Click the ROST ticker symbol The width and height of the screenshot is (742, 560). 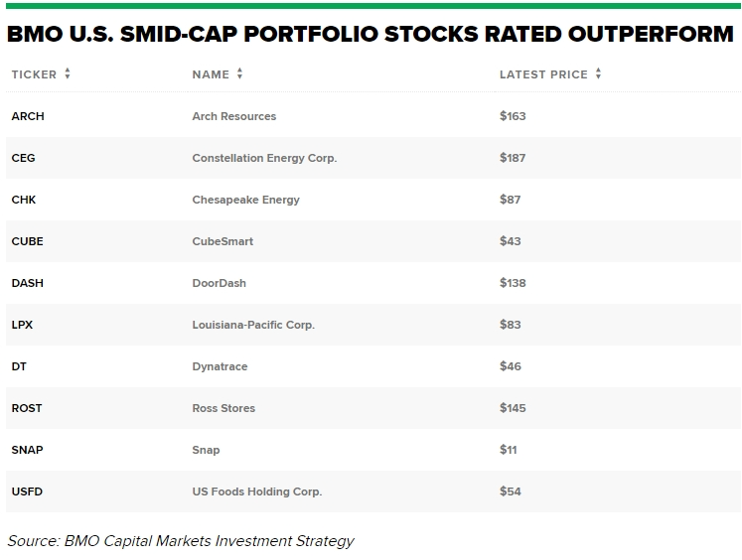pos(27,408)
